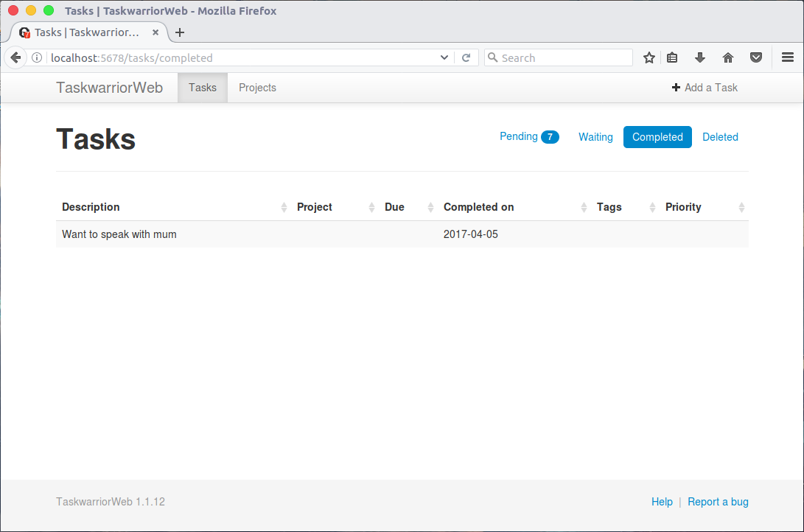Reload the page with the refresh icon
Image resolution: width=804 pixels, height=532 pixels.
[x=466, y=58]
